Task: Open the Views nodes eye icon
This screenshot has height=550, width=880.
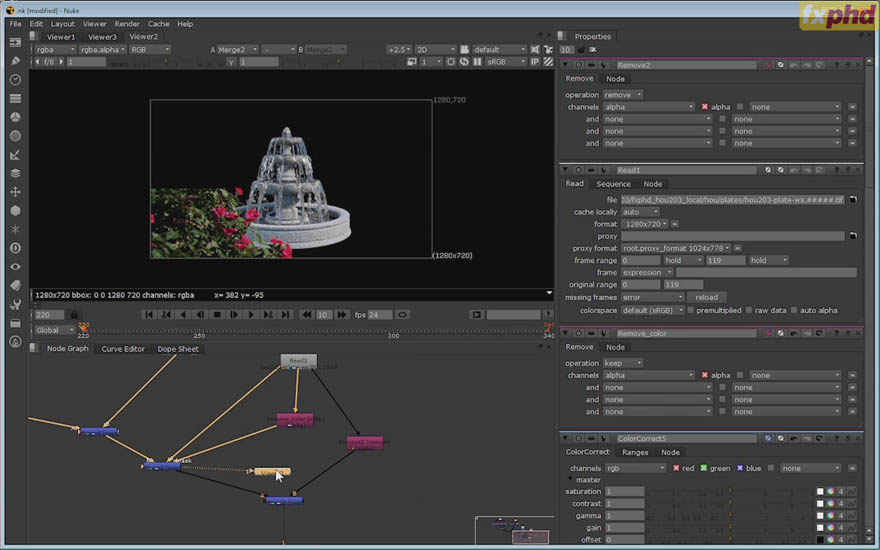Action: (15, 267)
